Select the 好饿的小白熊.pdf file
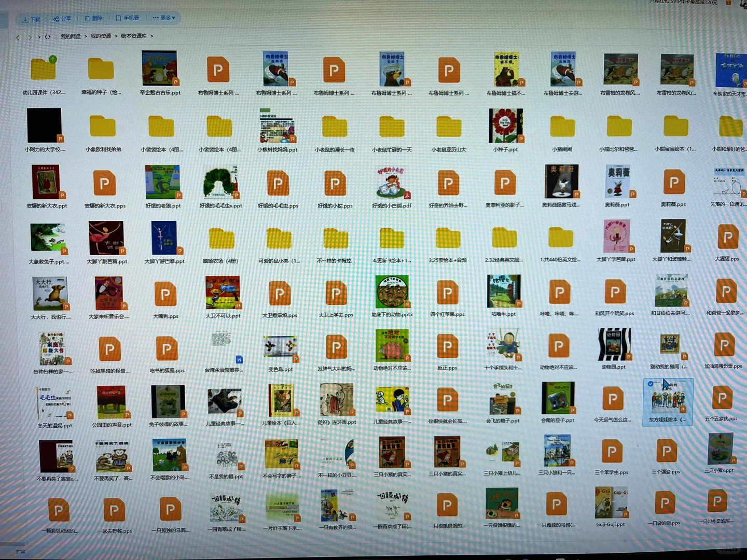The height and width of the screenshot is (560, 747). 392,183
